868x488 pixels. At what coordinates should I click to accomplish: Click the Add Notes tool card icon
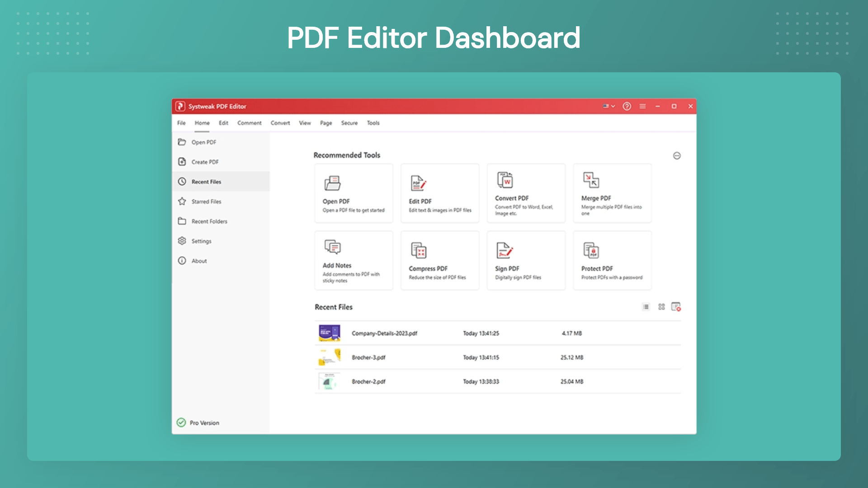(332, 247)
